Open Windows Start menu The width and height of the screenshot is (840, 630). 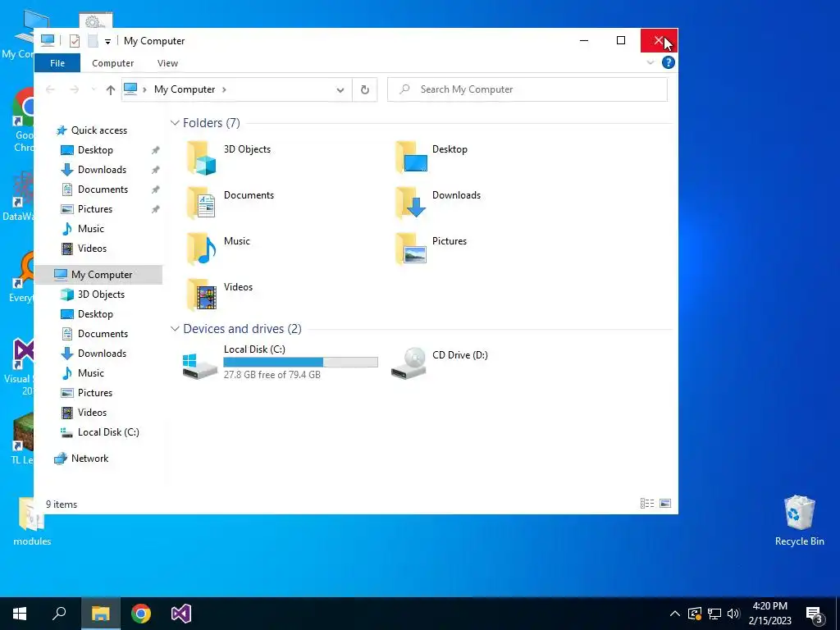(20, 614)
